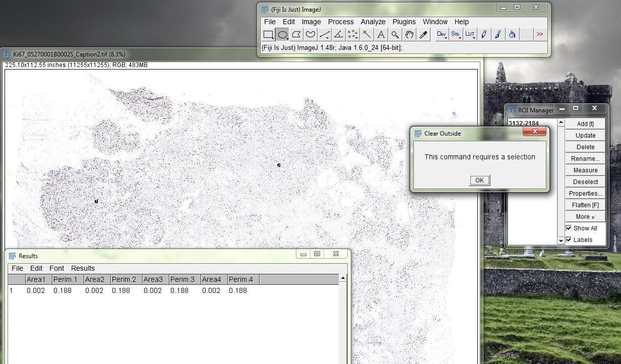The height and width of the screenshot is (364, 621).
Task: Activate the Wand tracing tool
Action: coord(367,34)
